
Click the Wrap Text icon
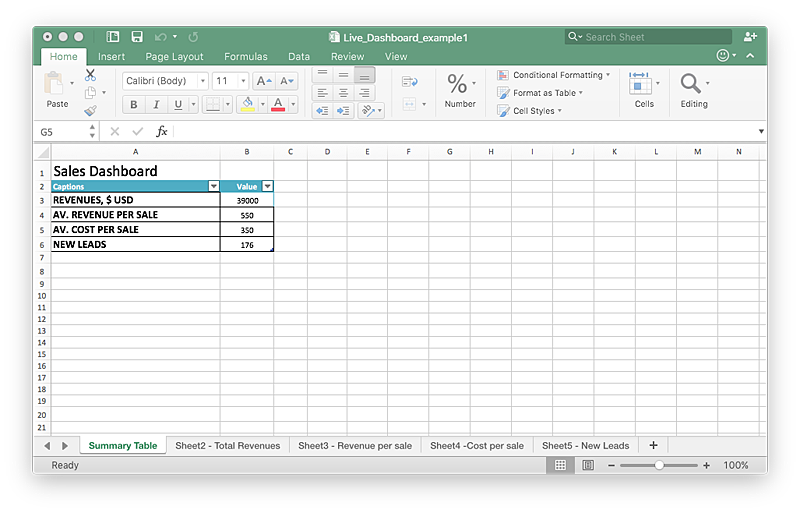409,81
